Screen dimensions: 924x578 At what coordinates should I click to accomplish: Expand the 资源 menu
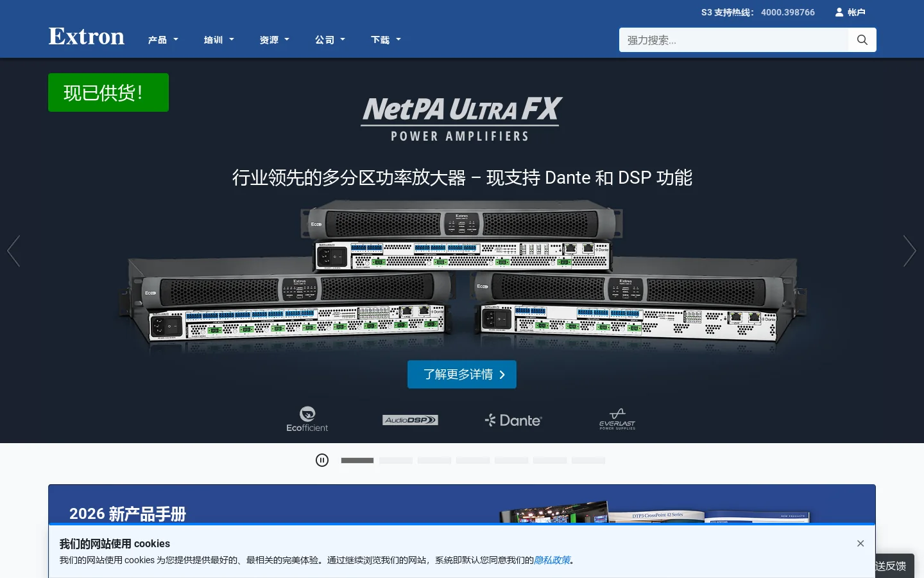tap(275, 40)
